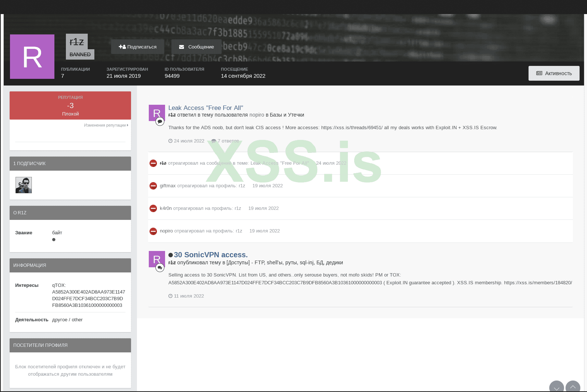Image resolution: width=587 pixels, height=392 pixels.
Task: Click the scroll-down chevron button
Action: click(x=557, y=386)
